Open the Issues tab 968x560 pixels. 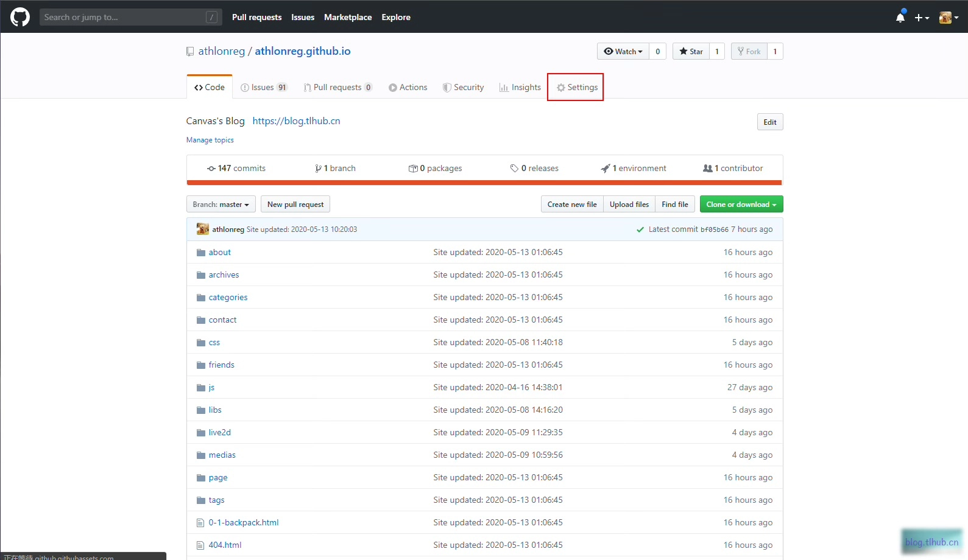point(264,87)
